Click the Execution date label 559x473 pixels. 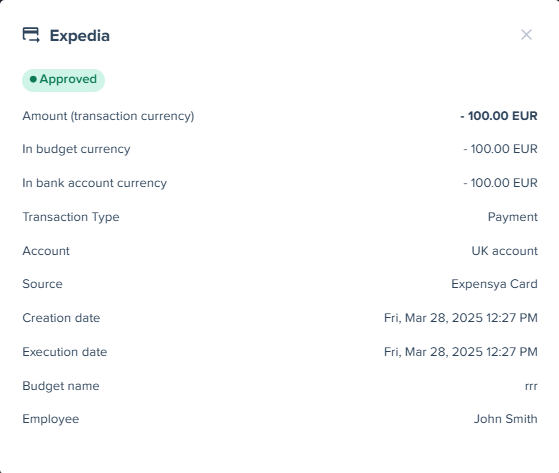pyautogui.click(x=65, y=352)
